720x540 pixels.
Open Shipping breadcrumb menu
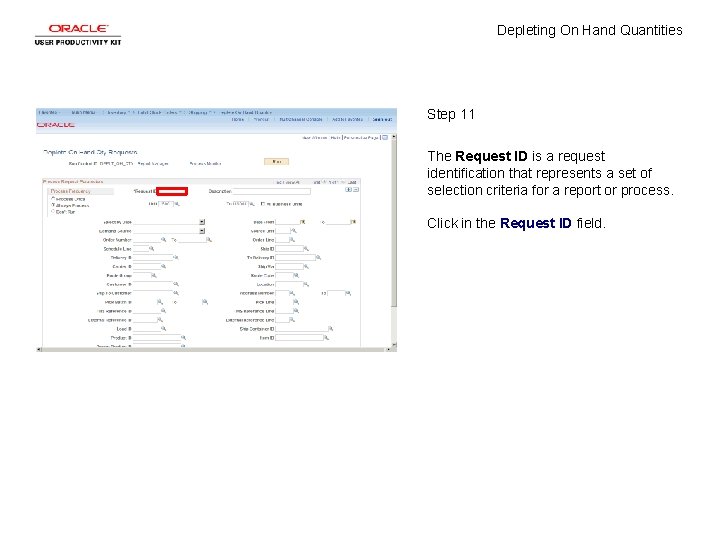click(198, 112)
